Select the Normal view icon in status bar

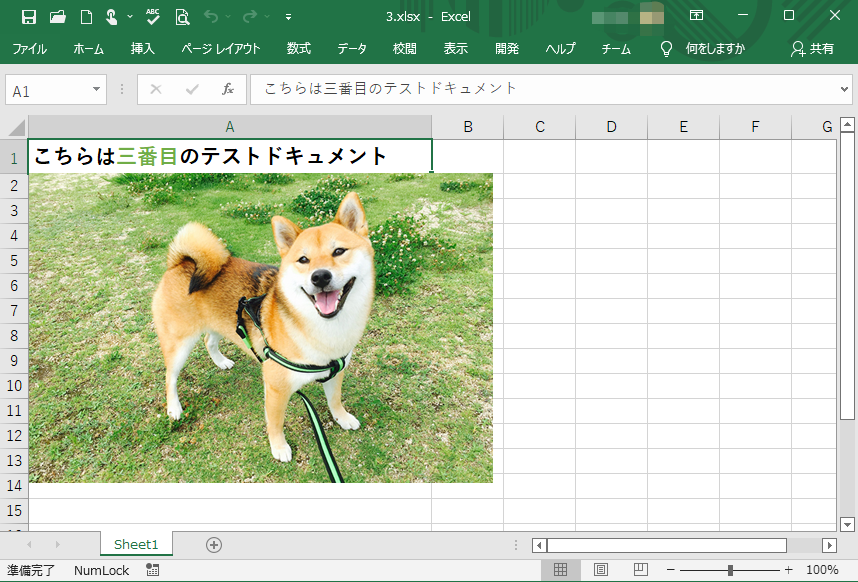[560, 569]
